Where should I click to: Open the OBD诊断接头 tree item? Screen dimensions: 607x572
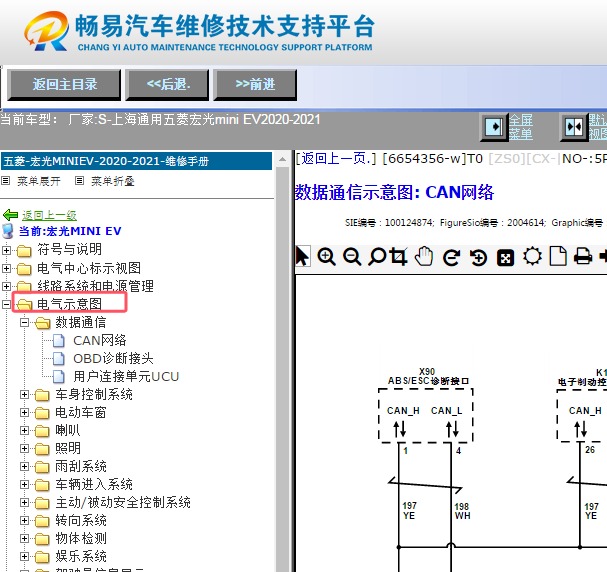(x=113, y=358)
